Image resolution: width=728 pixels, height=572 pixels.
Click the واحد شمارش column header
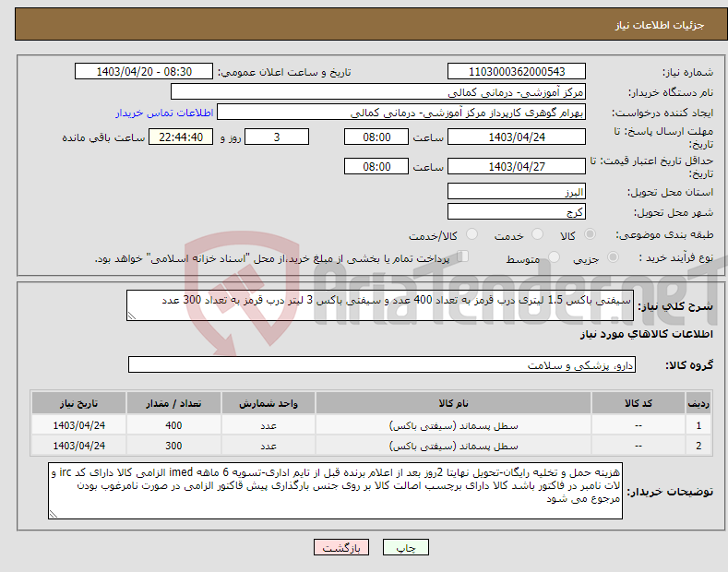[268, 403]
